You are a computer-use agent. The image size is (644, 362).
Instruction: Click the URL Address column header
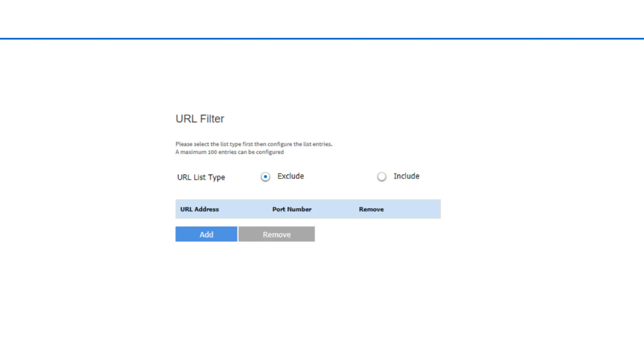[199, 209]
